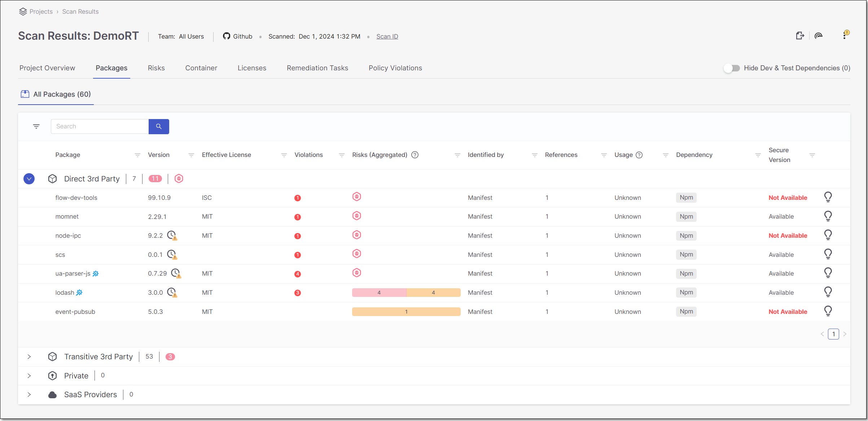
Task: Click page 1 in the pagination
Action: click(833, 334)
